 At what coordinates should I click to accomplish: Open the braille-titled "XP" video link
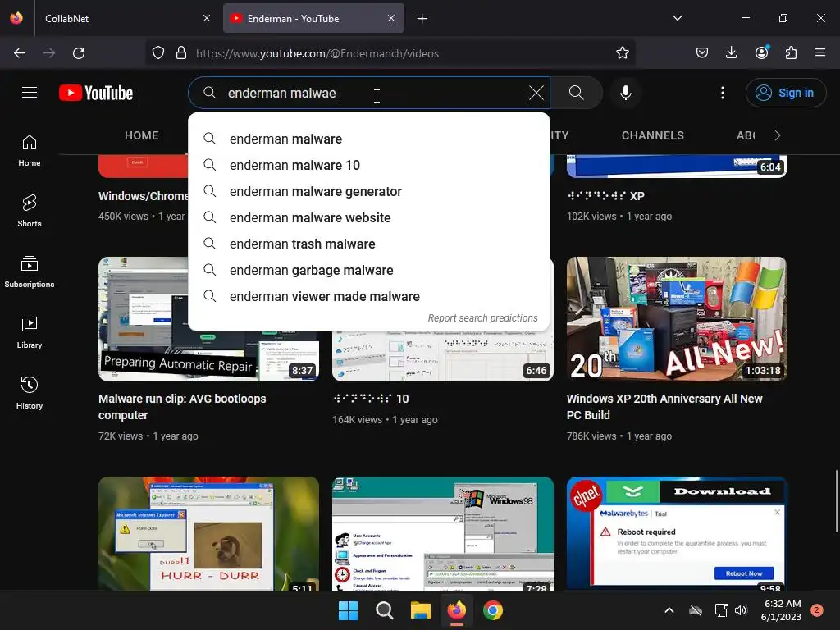click(x=605, y=196)
